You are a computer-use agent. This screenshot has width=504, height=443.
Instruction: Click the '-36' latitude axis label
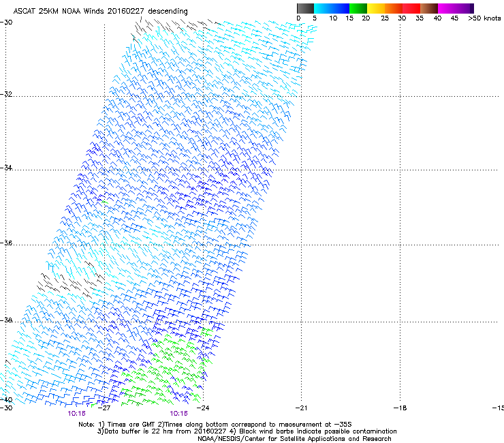6,243
